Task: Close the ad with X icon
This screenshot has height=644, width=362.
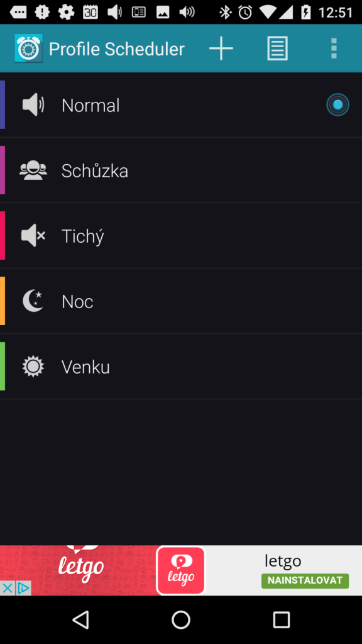Action: tap(8, 588)
